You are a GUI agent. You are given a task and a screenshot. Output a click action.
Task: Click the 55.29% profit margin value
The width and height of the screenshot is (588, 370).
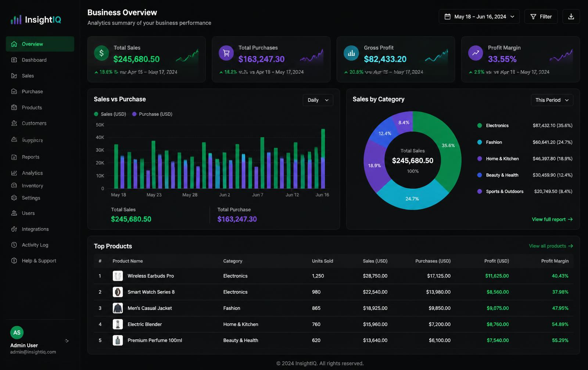(x=560, y=340)
